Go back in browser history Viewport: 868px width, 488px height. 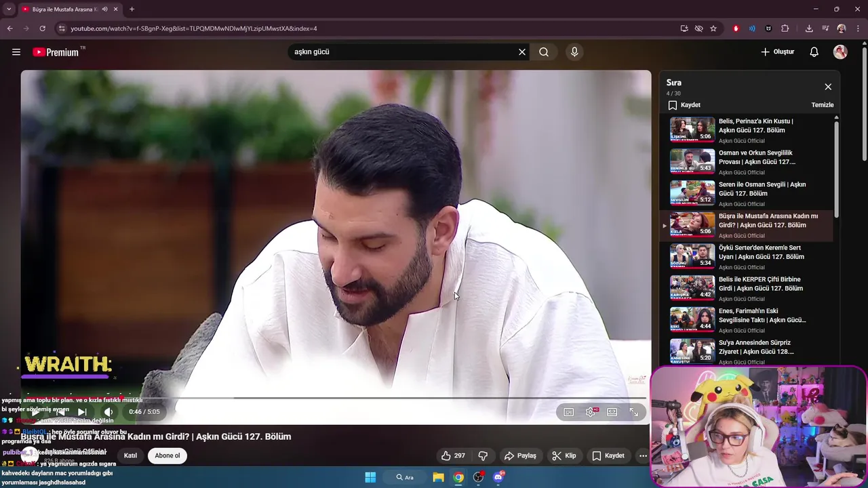click(x=9, y=28)
